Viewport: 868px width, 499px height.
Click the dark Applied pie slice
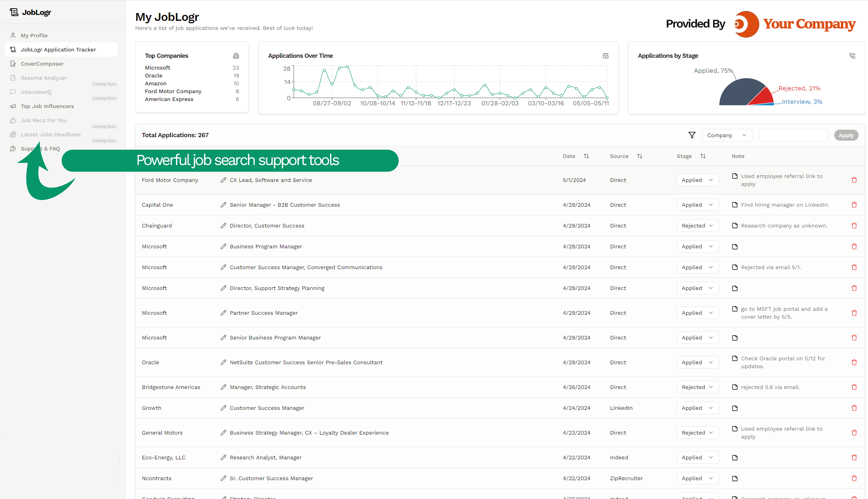(740, 94)
